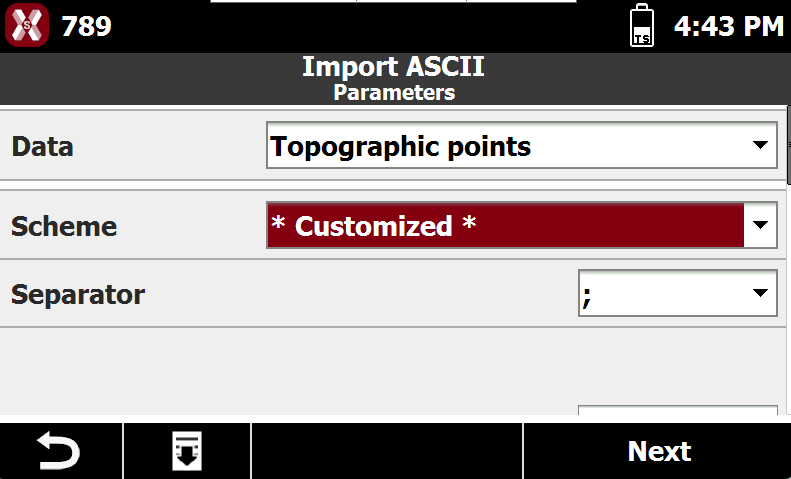The width and height of the screenshot is (791, 479).
Task: Go back using the return arrow icon
Action: [60, 450]
